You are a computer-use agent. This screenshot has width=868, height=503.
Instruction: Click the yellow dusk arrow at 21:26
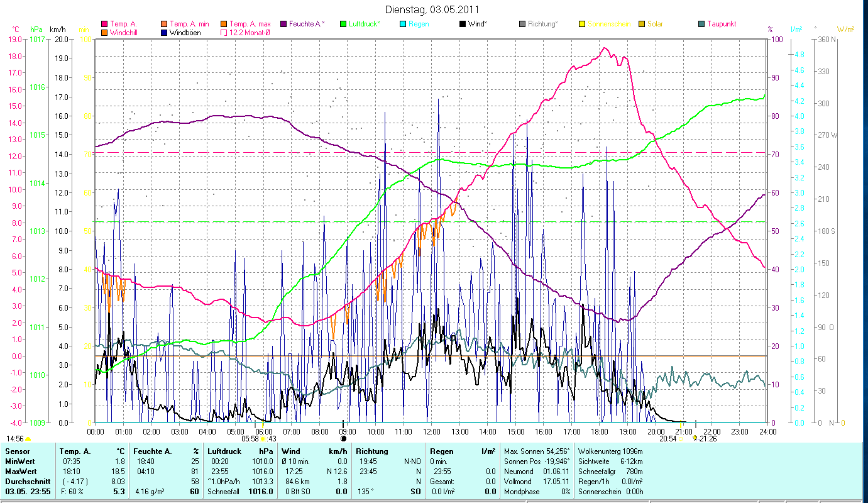[695, 438]
